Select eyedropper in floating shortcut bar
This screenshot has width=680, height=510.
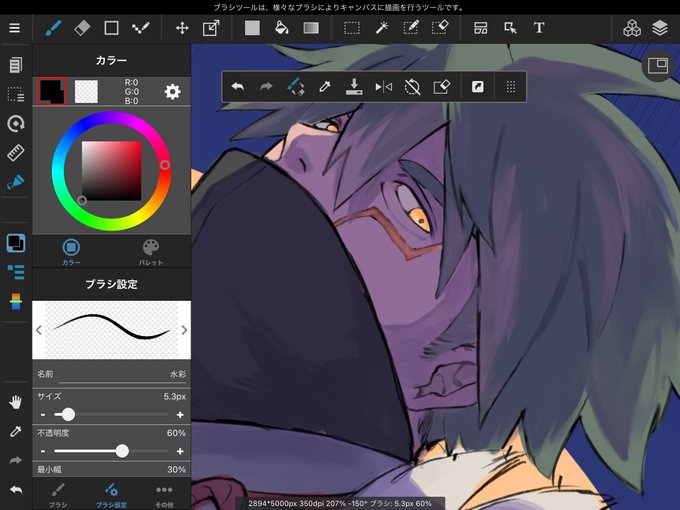click(x=324, y=87)
